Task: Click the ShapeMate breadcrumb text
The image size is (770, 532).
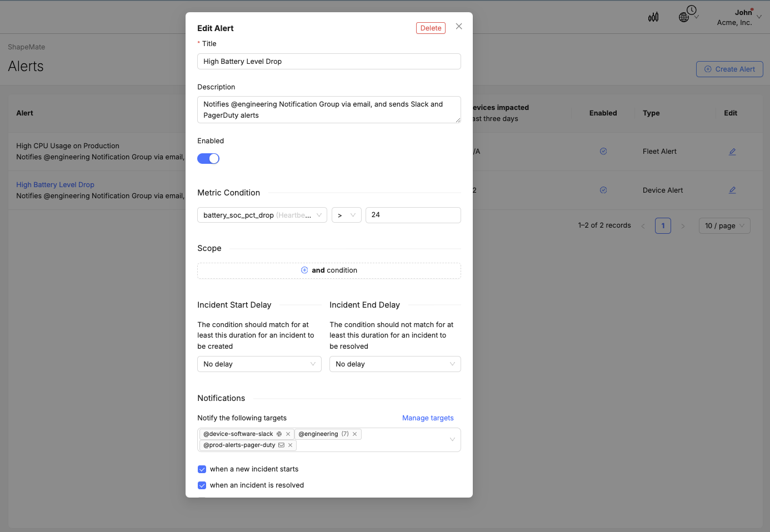Action: click(x=27, y=47)
